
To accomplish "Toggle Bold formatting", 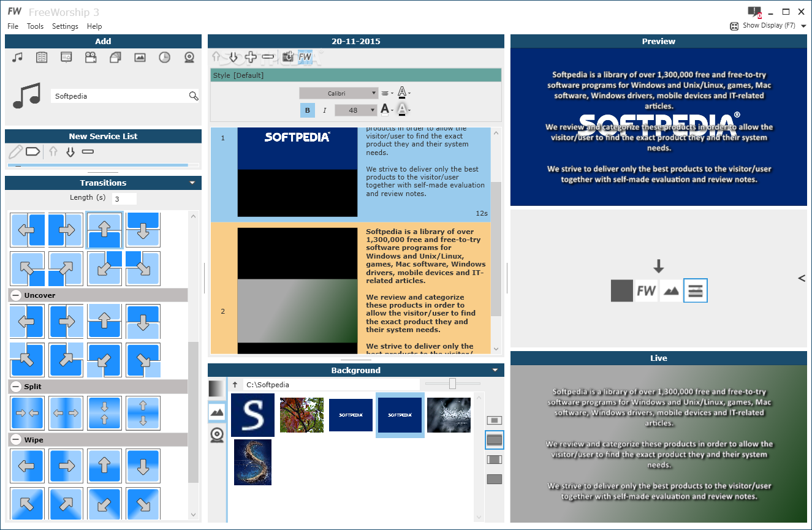I will coord(307,110).
